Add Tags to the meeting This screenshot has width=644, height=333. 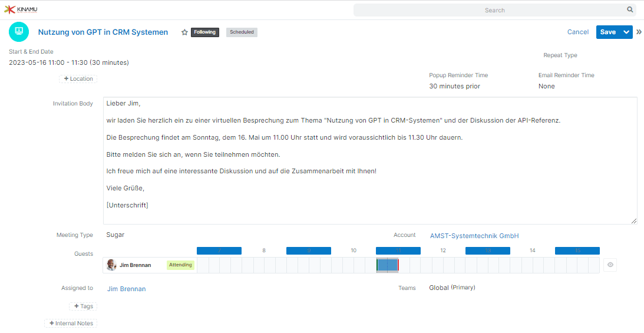point(83,306)
